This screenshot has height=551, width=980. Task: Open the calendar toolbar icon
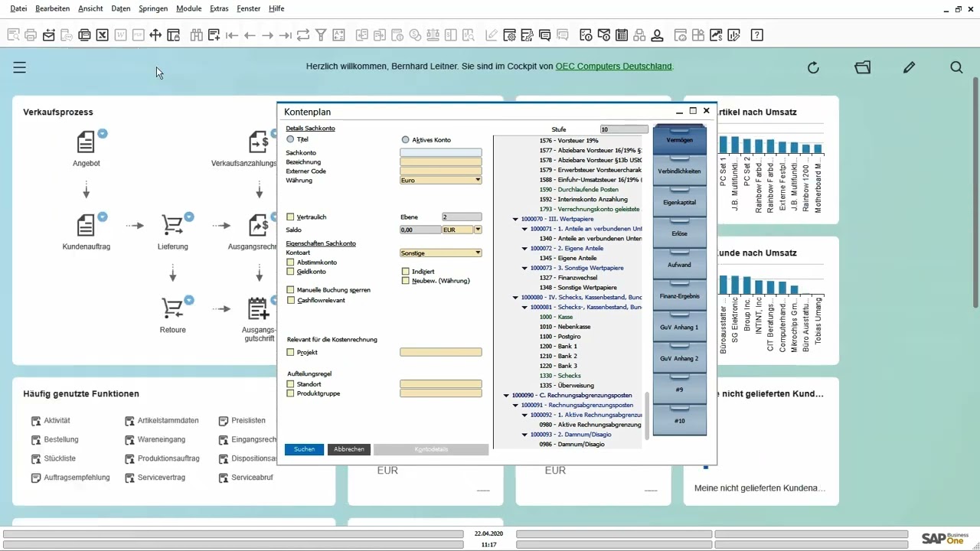tap(622, 35)
